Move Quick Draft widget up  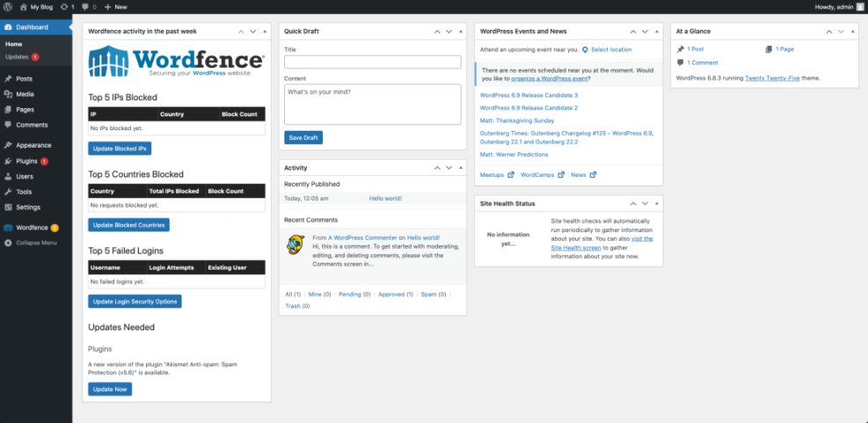437,32
